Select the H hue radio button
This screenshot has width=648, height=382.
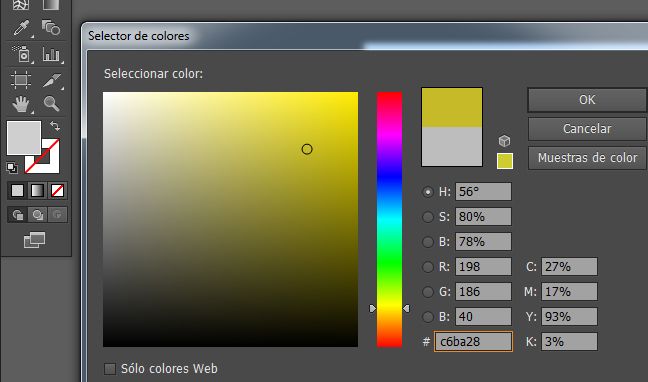point(428,192)
